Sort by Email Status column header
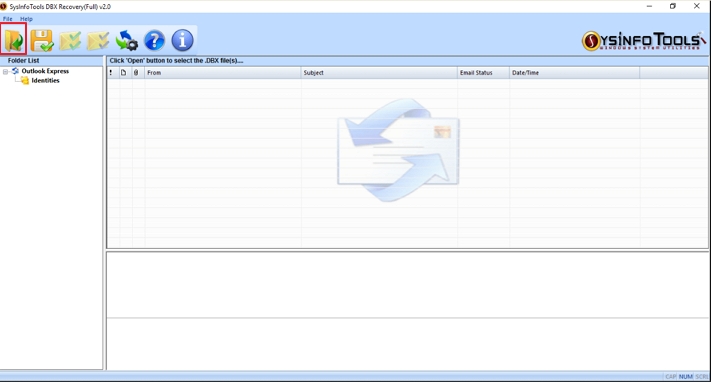This screenshot has height=382, width=711. [x=483, y=73]
